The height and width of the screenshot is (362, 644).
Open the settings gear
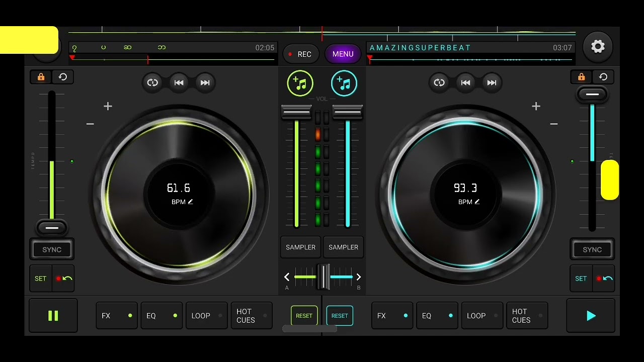[x=598, y=47]
